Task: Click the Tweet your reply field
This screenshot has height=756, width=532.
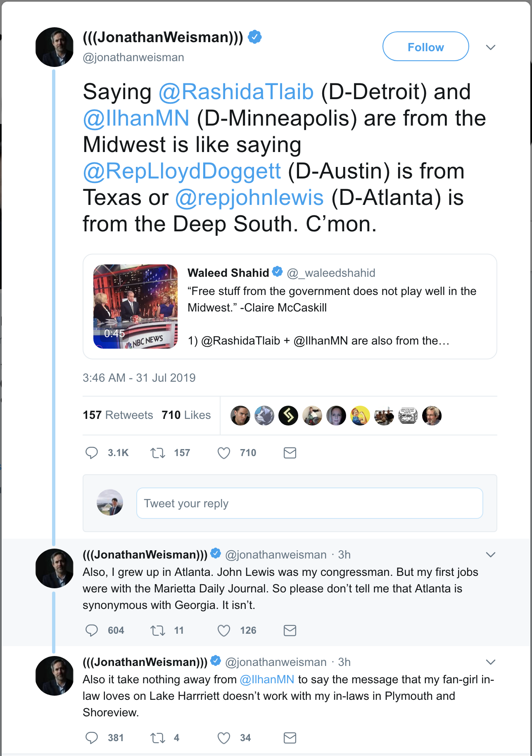Action: click(309, 503)
